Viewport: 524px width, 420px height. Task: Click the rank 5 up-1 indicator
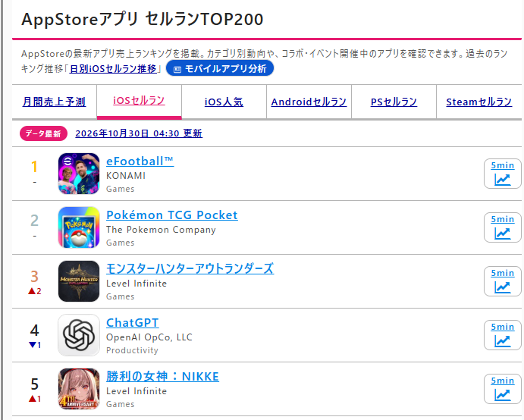[35, 399]
